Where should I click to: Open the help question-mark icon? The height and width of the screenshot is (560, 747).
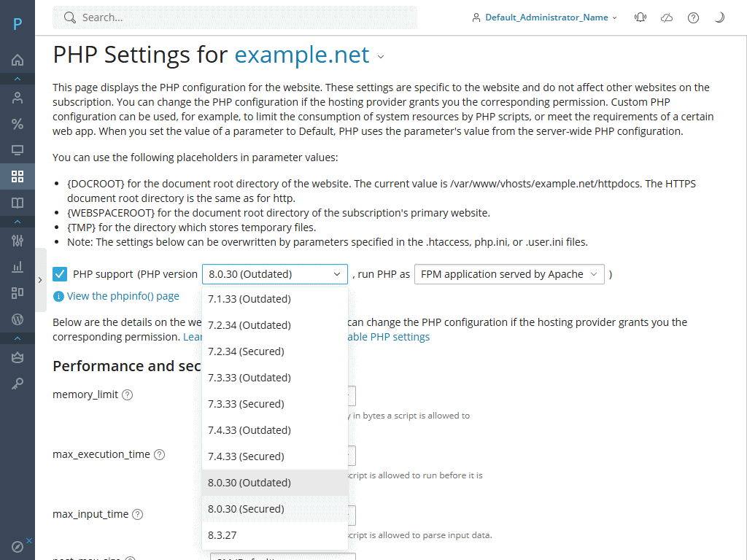(x=693, y=17)
